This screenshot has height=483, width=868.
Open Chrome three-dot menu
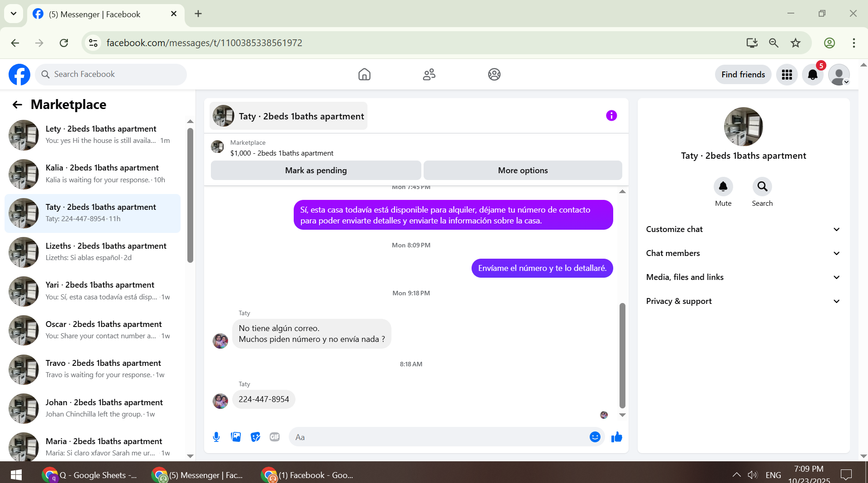point(854,43)
